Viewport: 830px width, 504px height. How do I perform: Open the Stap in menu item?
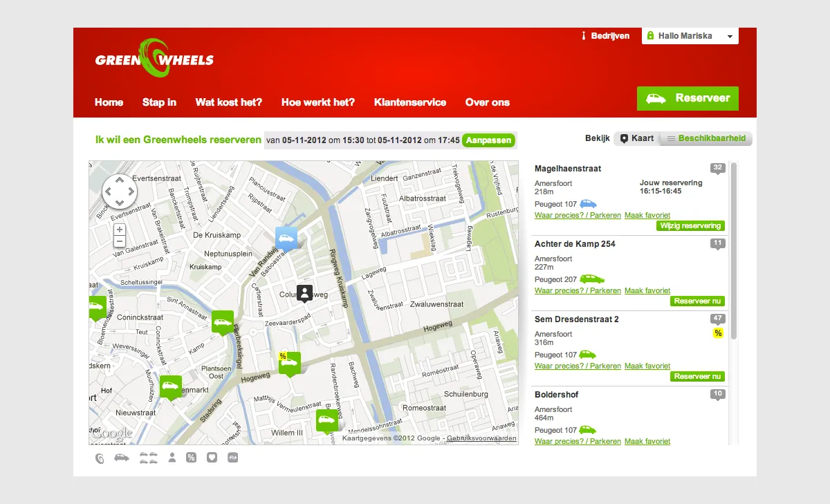[159, 102]
